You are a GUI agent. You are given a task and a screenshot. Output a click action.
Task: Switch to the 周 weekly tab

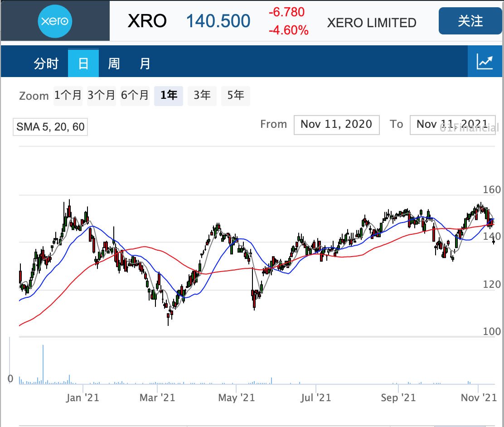point(114,63)
